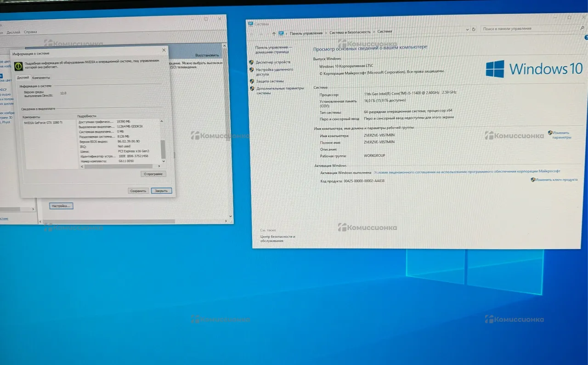Close the Информация о системе dialog with X

pyautogui.click(x=164, y=50)
